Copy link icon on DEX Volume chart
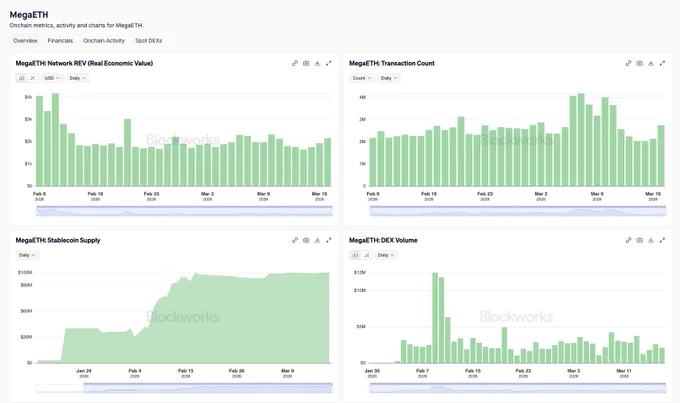This screenshot has height=403, width=680. 628,240
